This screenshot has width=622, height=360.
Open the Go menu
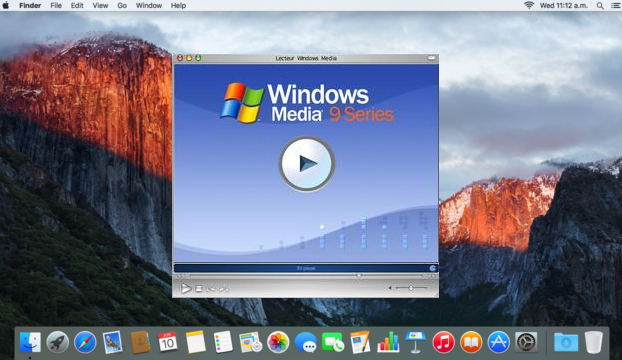[122, 6]
